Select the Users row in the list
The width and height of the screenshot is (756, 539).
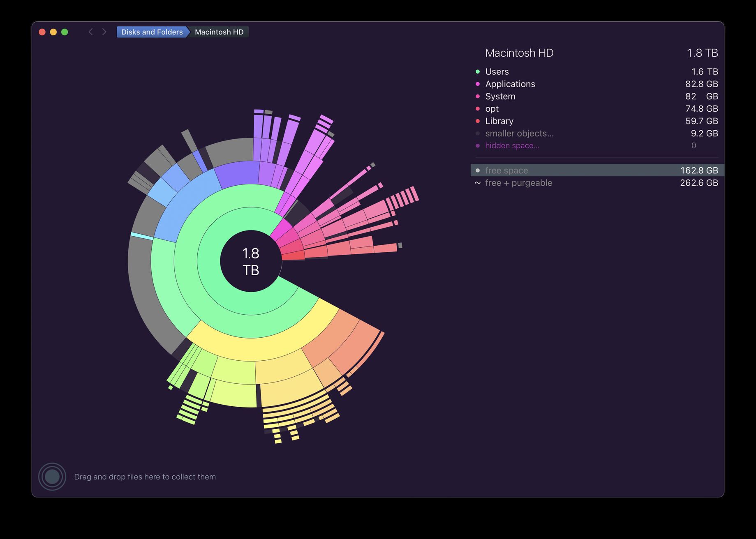pyautogui.click(x=597, y=71)
